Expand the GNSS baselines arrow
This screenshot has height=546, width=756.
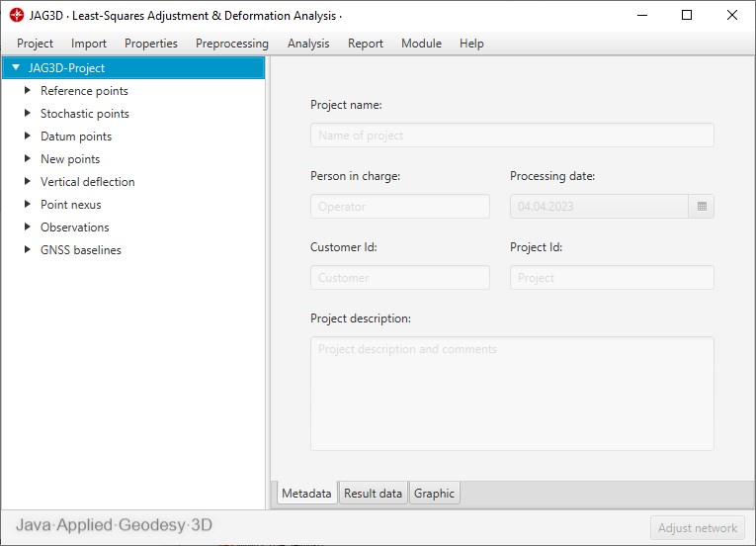(x=28, y=250)
